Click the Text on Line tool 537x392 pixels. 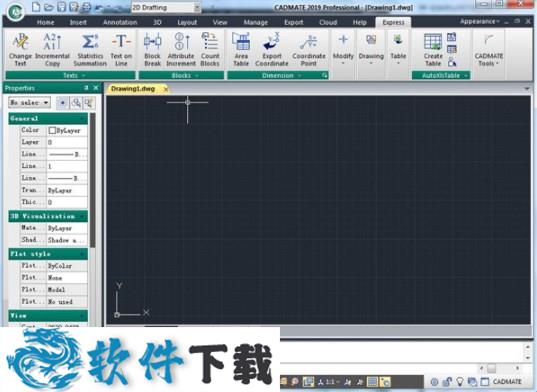[121, 50]
